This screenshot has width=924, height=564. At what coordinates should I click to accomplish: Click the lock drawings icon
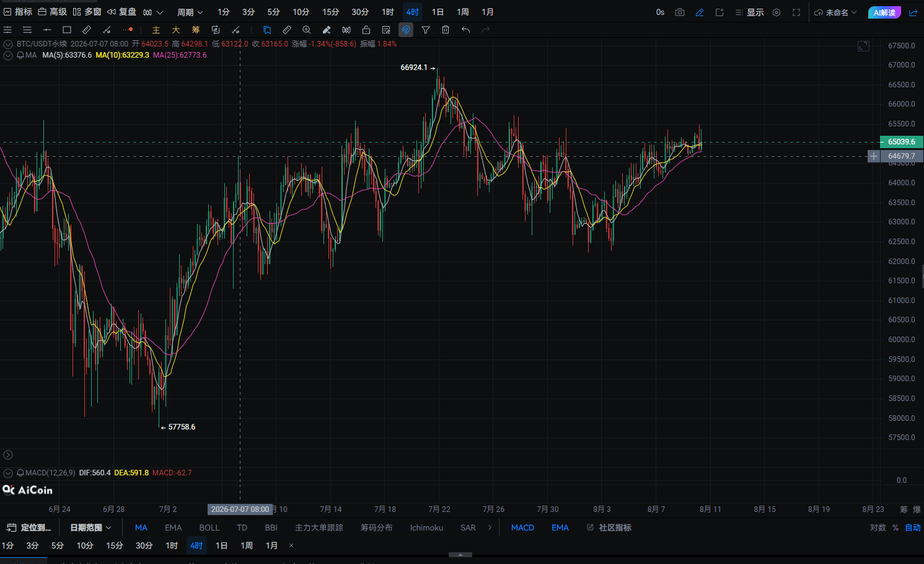coord(366,30)
